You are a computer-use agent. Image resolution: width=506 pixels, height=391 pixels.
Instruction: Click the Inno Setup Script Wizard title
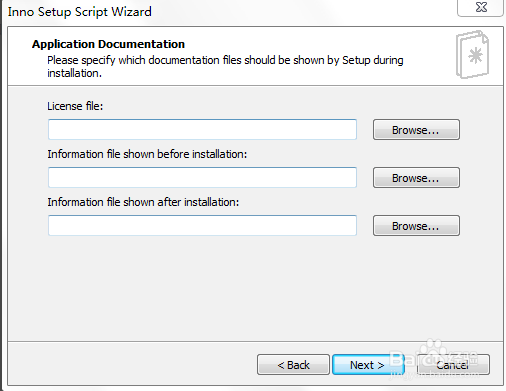80,12
